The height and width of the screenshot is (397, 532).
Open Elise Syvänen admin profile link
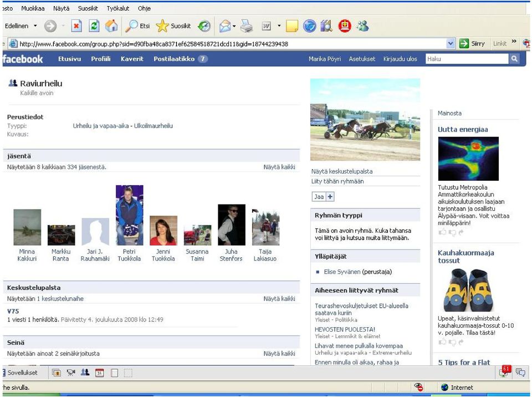(x=342, y=272)
